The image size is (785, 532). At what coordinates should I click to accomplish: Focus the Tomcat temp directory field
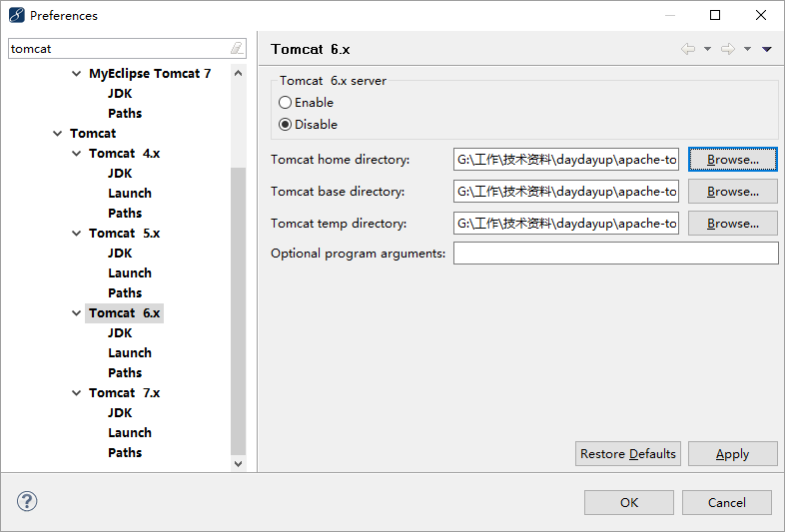coord(566,224)
